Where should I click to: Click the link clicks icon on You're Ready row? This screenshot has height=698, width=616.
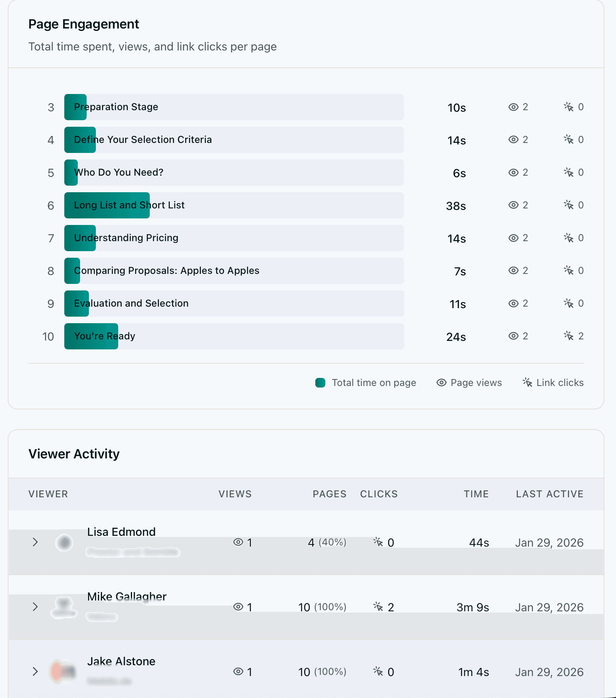click(569, 336)
